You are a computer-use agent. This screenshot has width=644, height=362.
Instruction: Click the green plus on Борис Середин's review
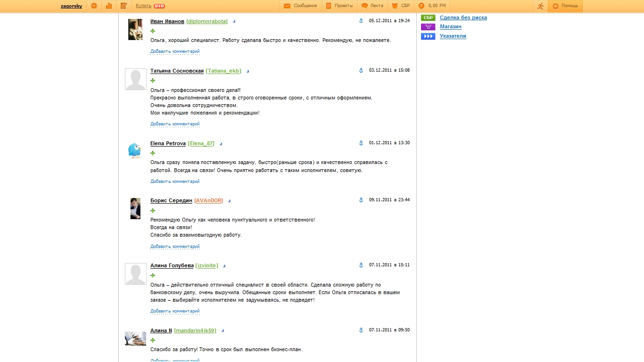[x=153, y=211]
